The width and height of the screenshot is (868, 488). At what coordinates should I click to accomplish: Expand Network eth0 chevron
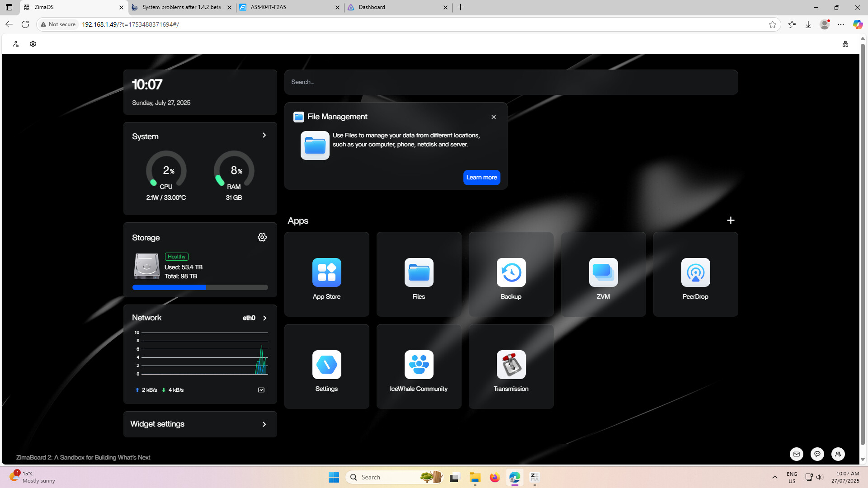265,318
